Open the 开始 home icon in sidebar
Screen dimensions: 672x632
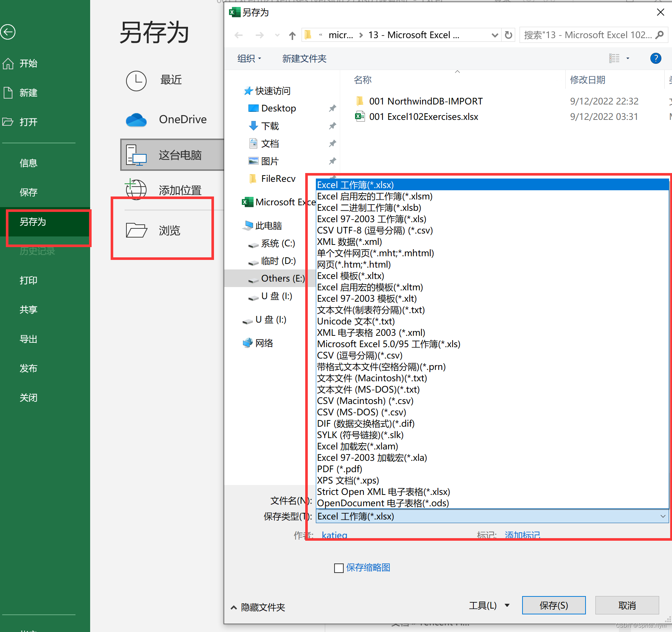coord(8,63)
